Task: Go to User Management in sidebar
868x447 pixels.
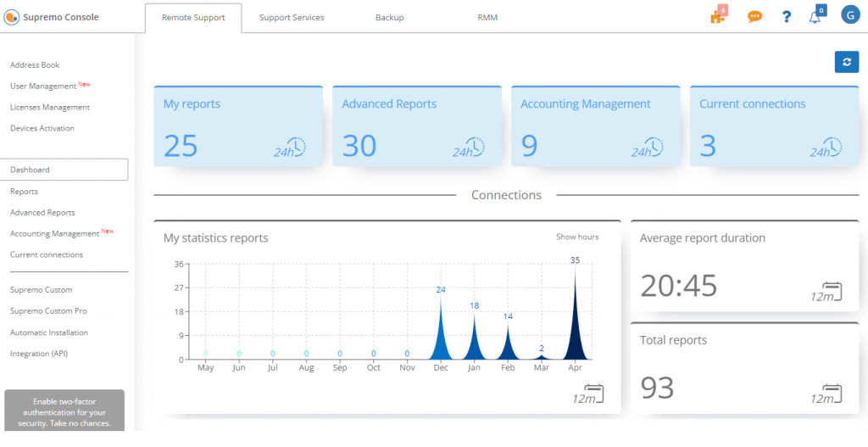Action: tap(43, 87)
